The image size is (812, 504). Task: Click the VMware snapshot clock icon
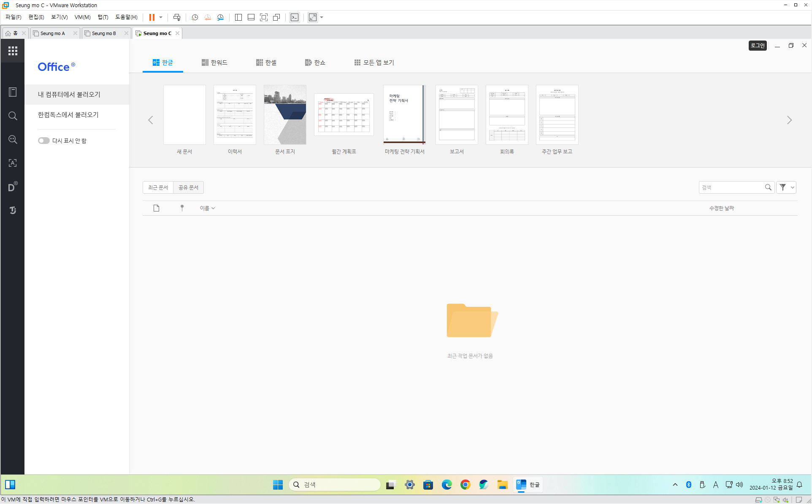[x=195, y=17]
